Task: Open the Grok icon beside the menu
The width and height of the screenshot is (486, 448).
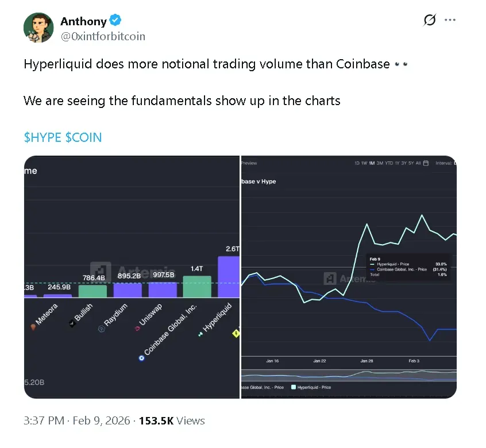Action: coord(429,21)
